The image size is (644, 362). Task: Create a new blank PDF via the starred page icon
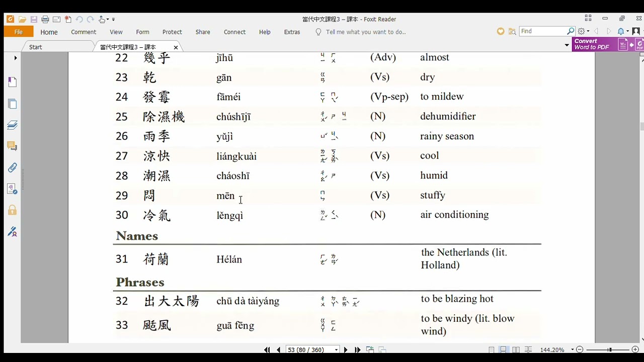(x=68, y=19)
